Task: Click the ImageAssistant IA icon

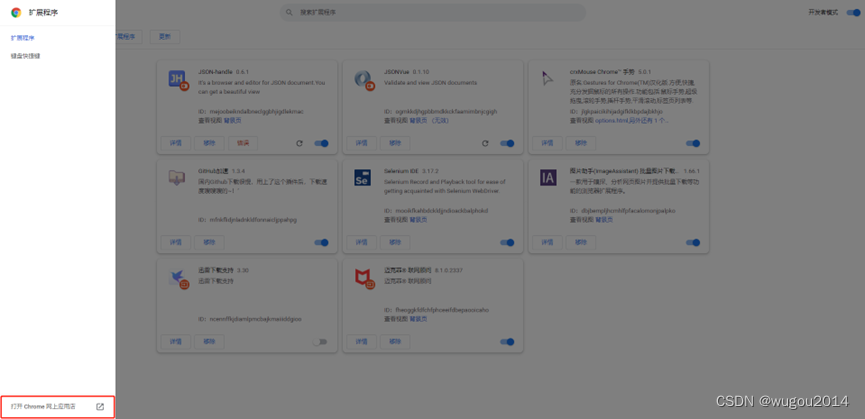Action: 548,178
